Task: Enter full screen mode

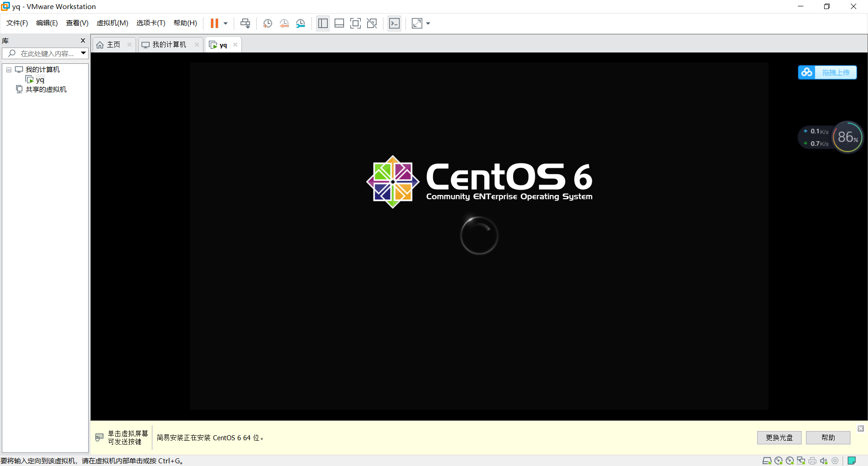Action: click(x=356, y=24)
